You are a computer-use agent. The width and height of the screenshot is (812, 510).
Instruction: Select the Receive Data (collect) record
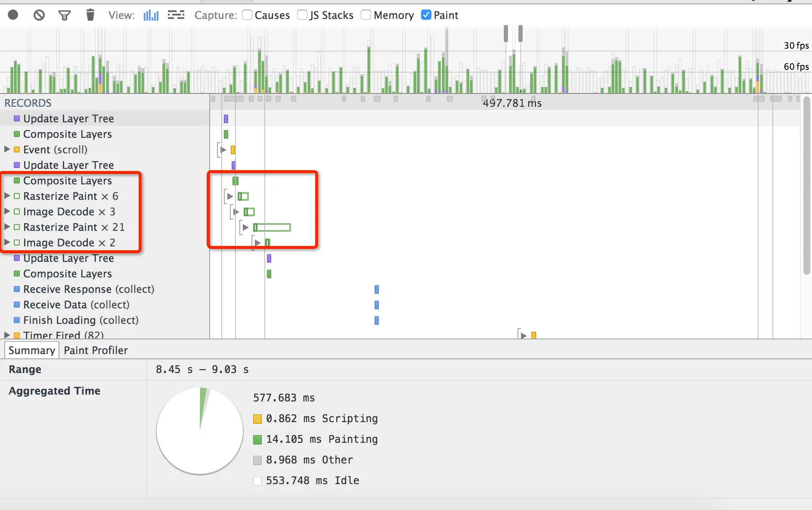coord(105,305)
